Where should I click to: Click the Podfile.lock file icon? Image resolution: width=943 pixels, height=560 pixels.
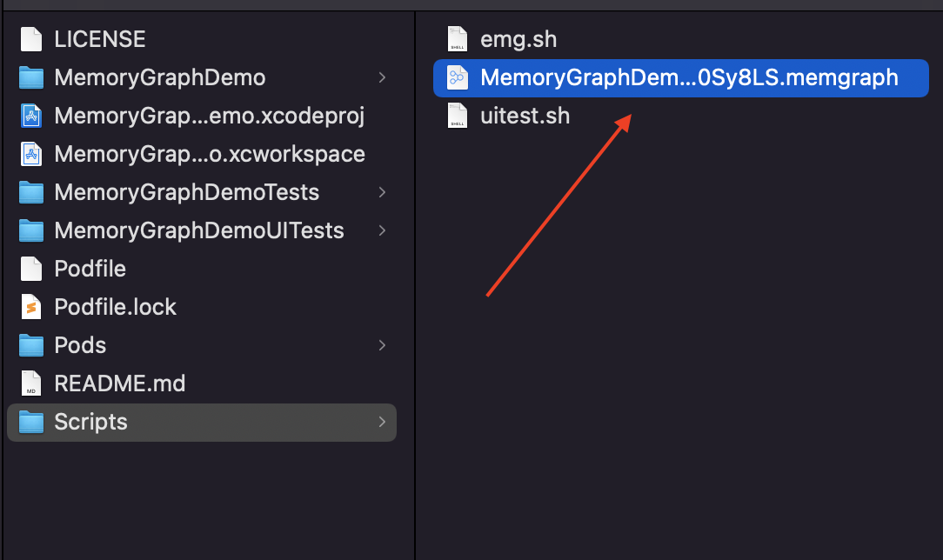coord(31,307)
